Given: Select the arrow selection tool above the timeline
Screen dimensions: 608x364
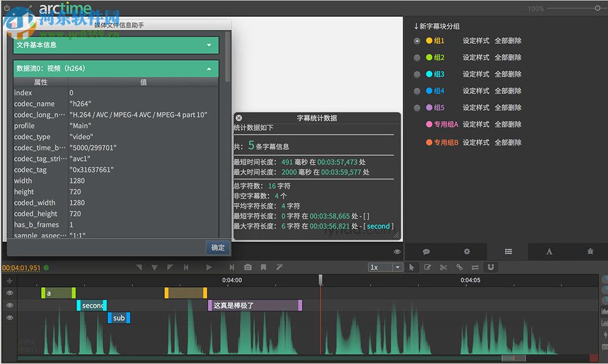Looking at the screenshot, I should click(x=412, y=267).
